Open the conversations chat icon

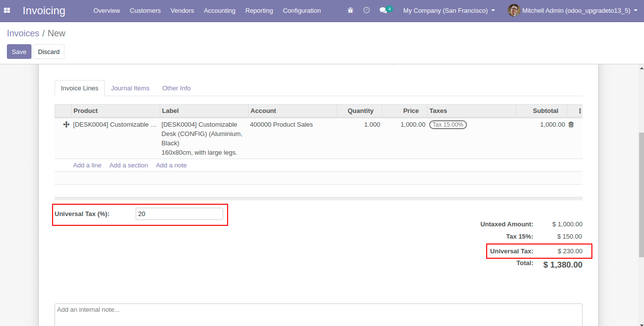pyautogui.click(x=383, y=10)
